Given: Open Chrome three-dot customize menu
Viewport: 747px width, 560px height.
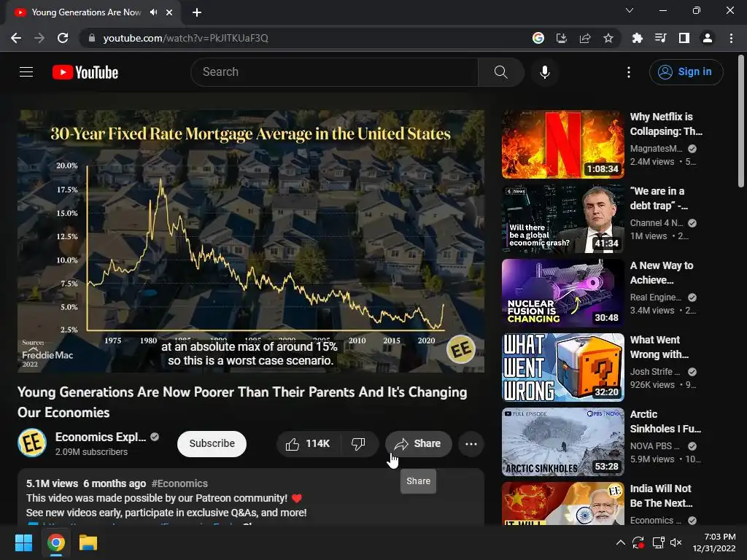Looking at the screenshot, I should pos(731,38).
